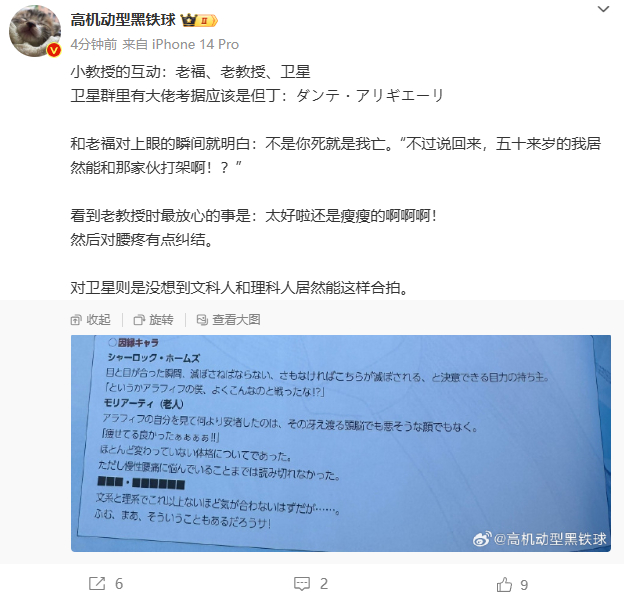This screenshot has width=624, height=594.
Task: Open the poster's cat avatar
Action: tap(35, 31)
